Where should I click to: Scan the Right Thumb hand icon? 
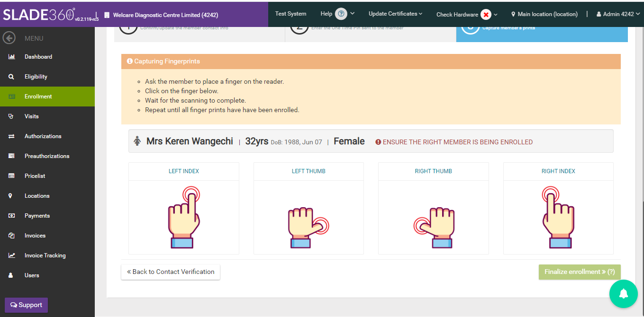[434, 228]
